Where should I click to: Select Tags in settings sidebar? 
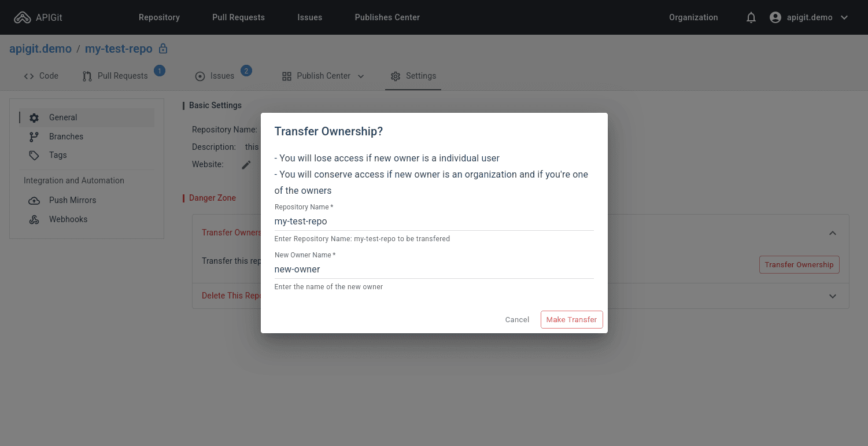[87, 155]
